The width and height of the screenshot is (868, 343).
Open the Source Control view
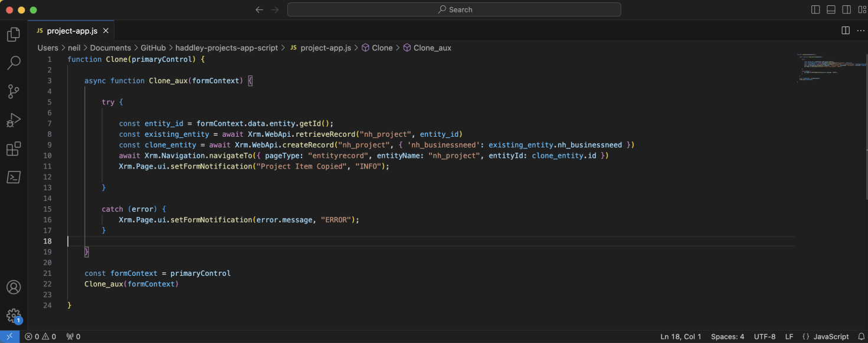pos(14,91)
